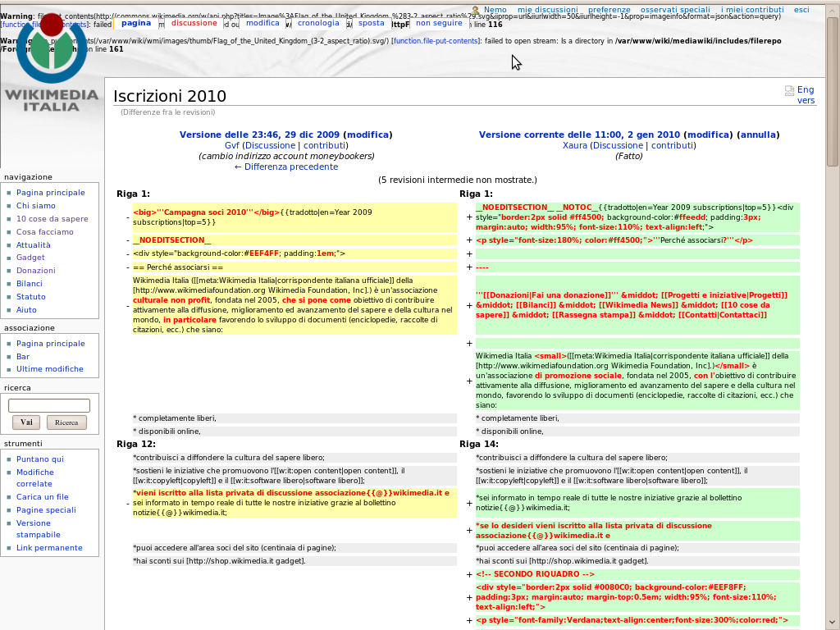Click 'preferenze' in the user menu

click(x=609, y=10)
